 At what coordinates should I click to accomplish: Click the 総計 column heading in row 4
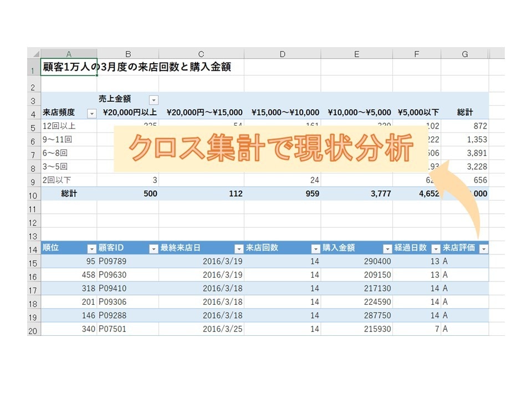(x=465, y=112)
